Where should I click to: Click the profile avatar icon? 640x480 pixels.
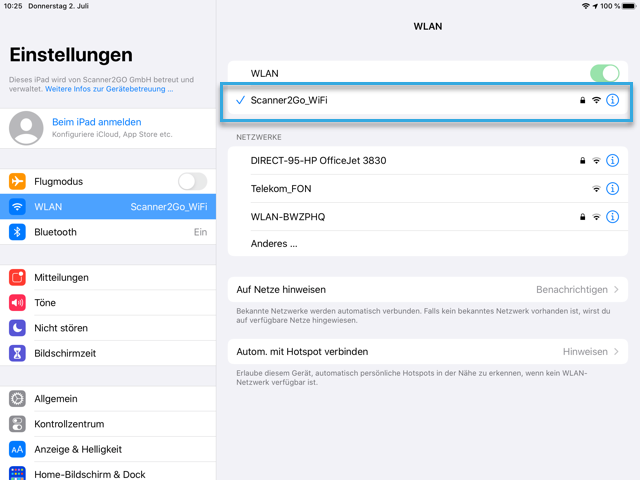pos(26,128)
